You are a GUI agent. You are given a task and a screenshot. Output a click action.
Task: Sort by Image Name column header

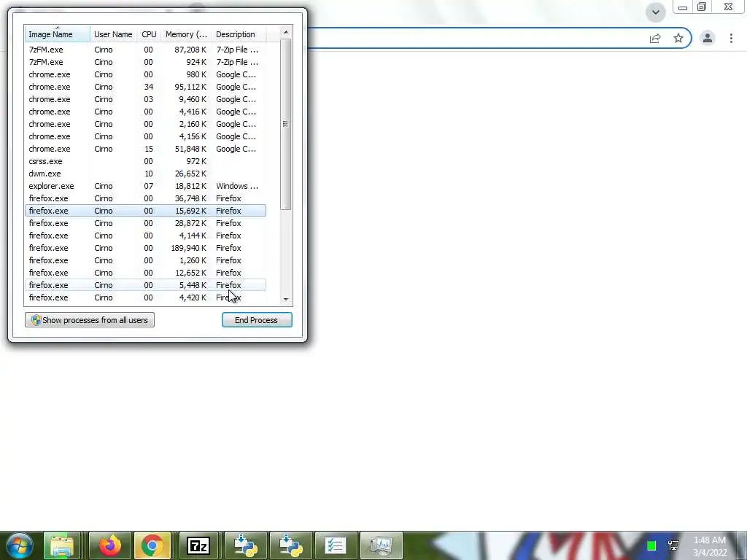click(57, 34)
